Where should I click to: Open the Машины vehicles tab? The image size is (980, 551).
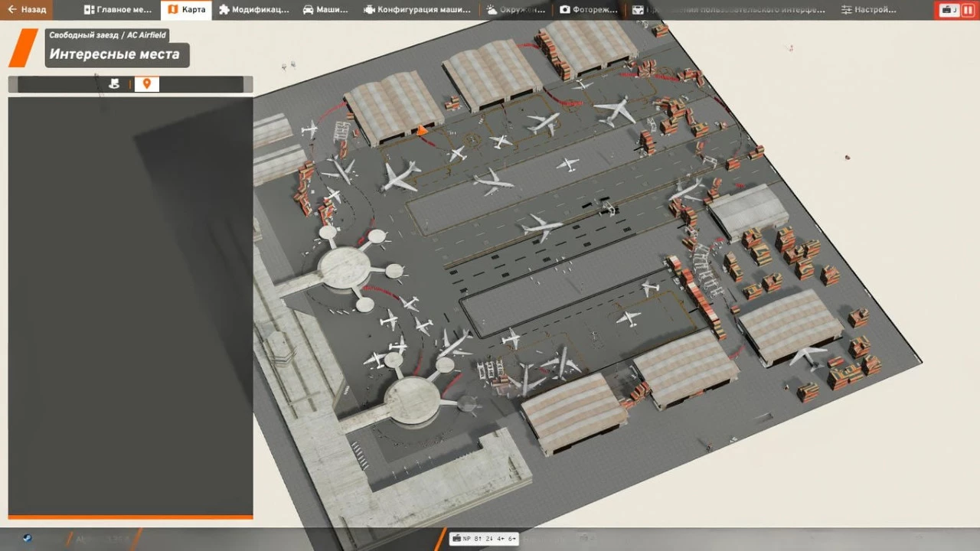point(325,10)
